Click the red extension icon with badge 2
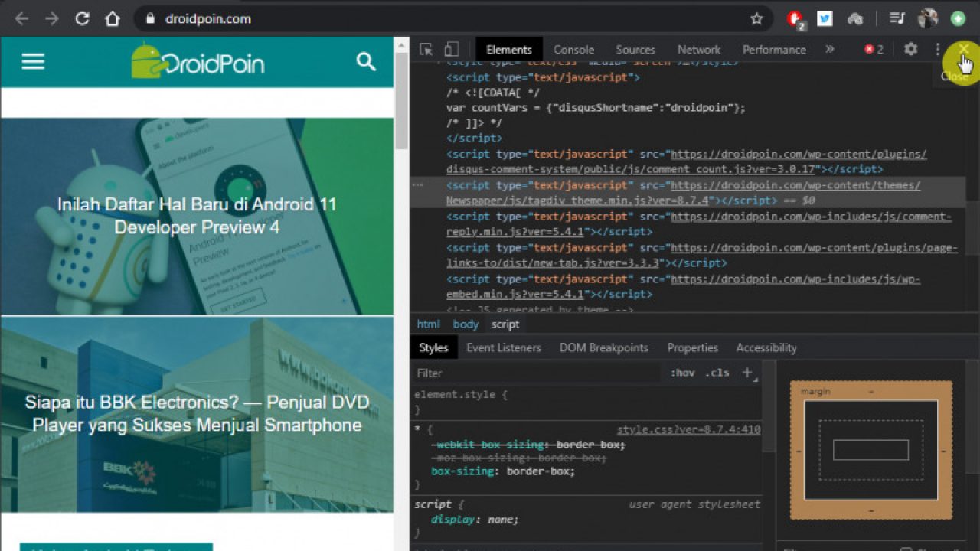 pos(795,19)
